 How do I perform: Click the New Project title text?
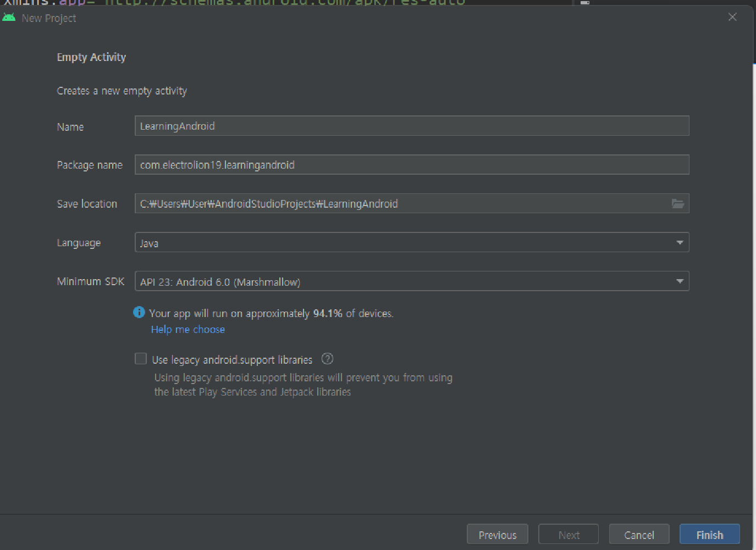[x=49, y=18]
